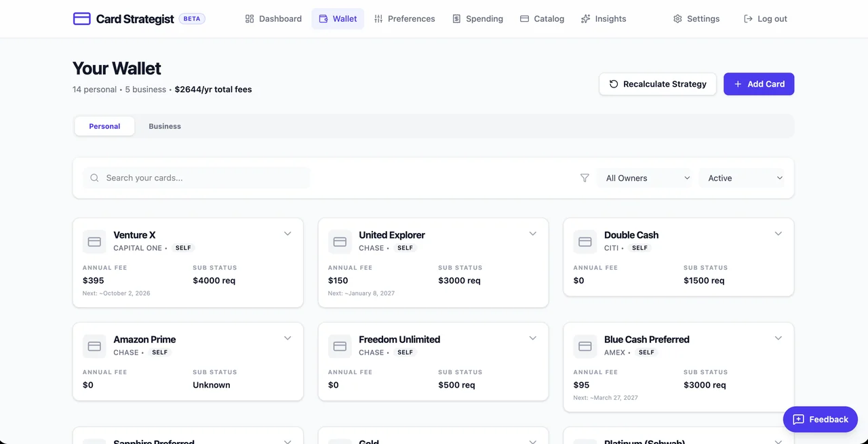Click the $4000 req SUB status
This screenshot has height=444, width=868.
[x=214, y=281]
